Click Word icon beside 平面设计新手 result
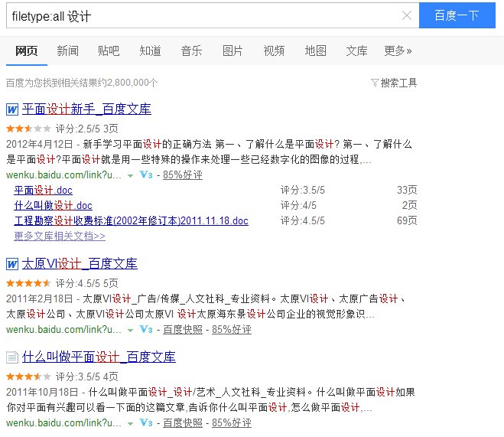This screenshot has height=437, width=504. tap(12, 109)
